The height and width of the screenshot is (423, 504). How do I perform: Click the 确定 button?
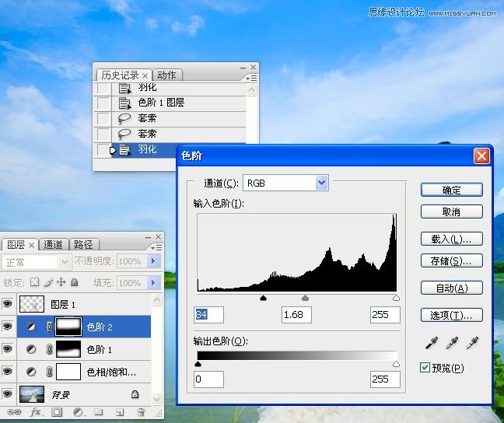pos(452,190)
